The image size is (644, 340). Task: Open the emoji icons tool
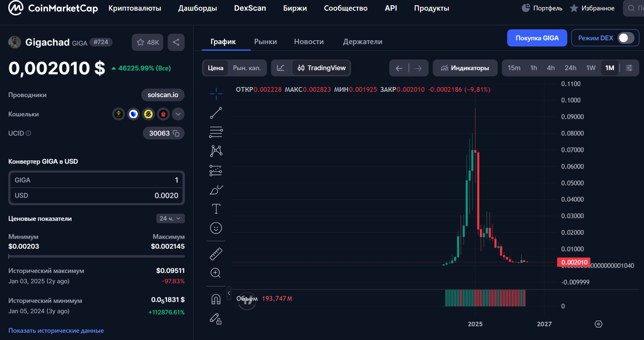216,228
